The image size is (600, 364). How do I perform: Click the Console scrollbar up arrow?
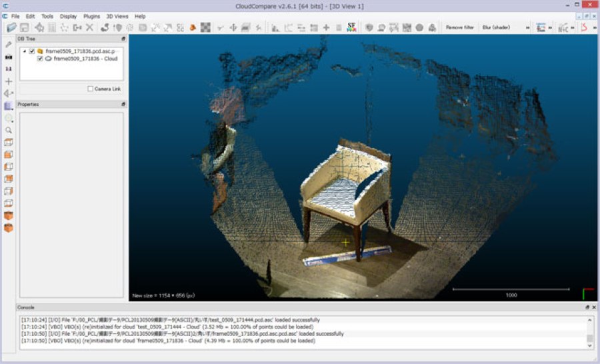point(590,319)
